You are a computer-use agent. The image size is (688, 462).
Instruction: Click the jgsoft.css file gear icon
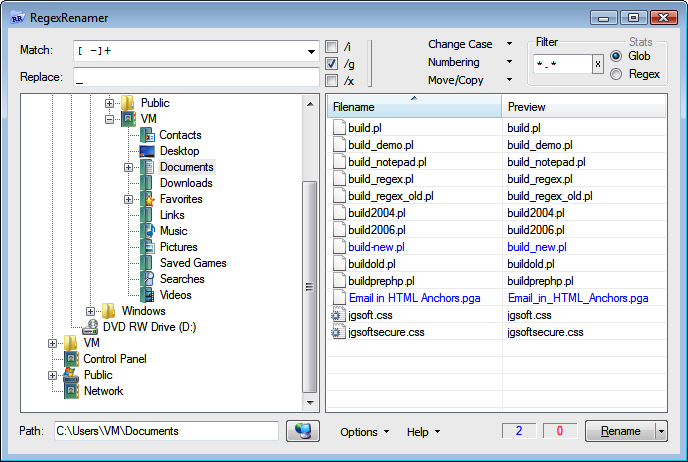(x=337, y=315)
